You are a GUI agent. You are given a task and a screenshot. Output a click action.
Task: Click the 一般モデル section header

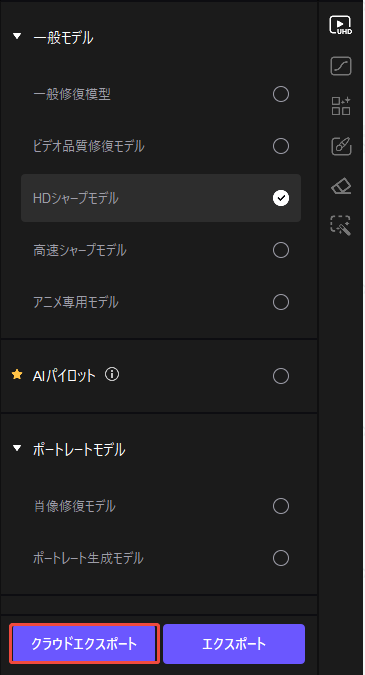coord(63,38)
